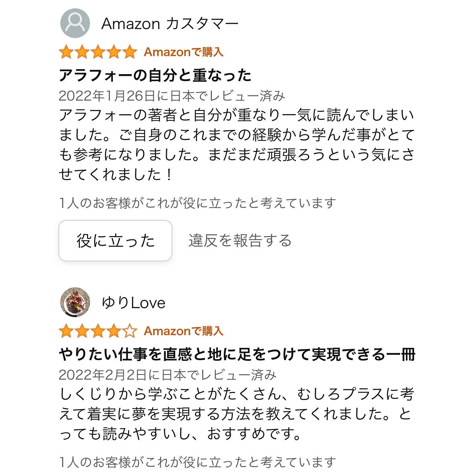Click second review's 1人のお客様 helpful count text

[x=198, y=462]
